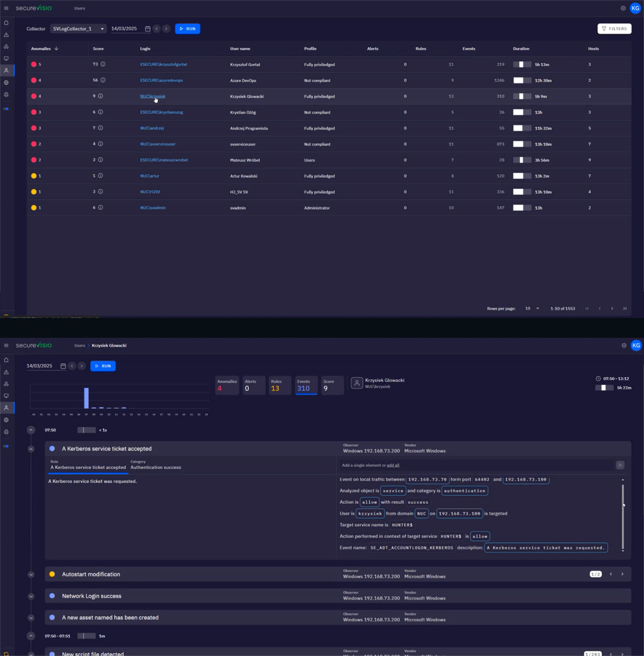Open the globe icon in the Krzysiek Glowacki view sidebar
644x656 pixels.
click(6, 420)
